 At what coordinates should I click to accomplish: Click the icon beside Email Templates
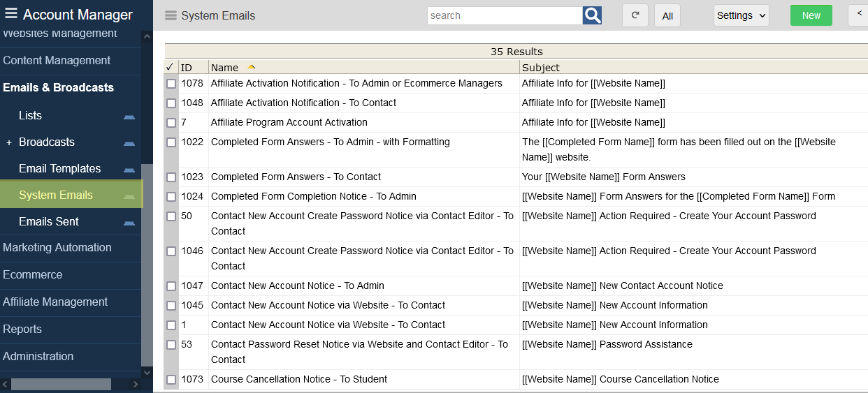pos(129,169)
